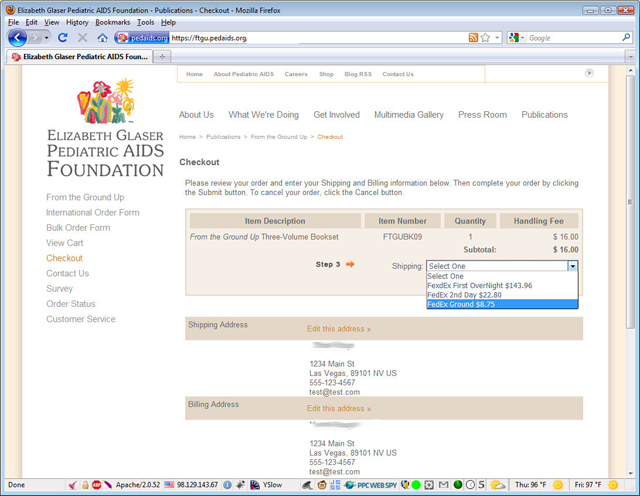Click the US flag icon beside the IP address
Viewport: 640px width, 496px height.
(169, 485)
